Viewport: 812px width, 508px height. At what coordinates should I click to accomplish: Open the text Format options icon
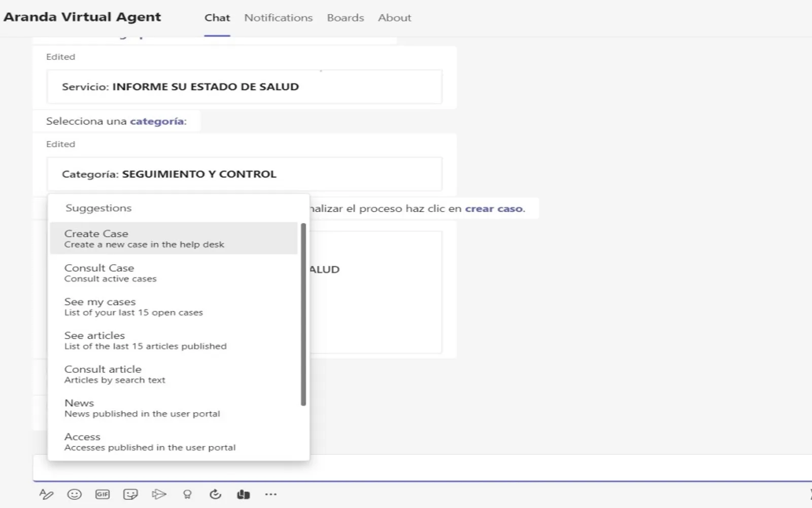coord(46,494)
